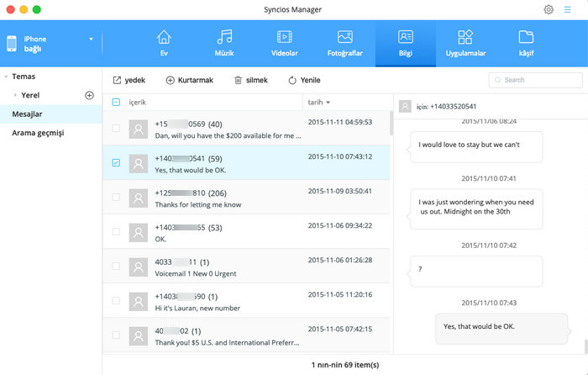Expand the Yerel tree item
This screenshot has width=588, height=375.
point(15,95)
